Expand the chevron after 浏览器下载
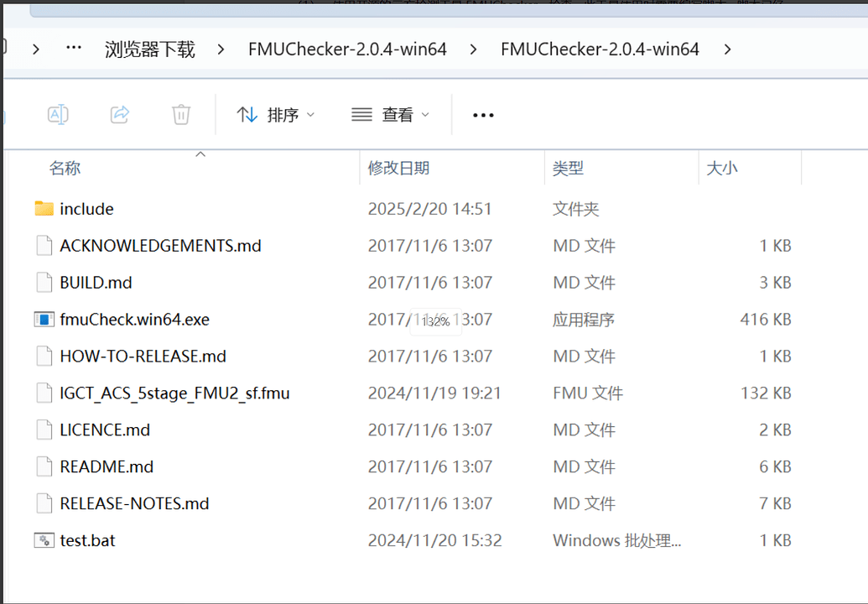Viewport: 868px width, 604px height. 221,49
